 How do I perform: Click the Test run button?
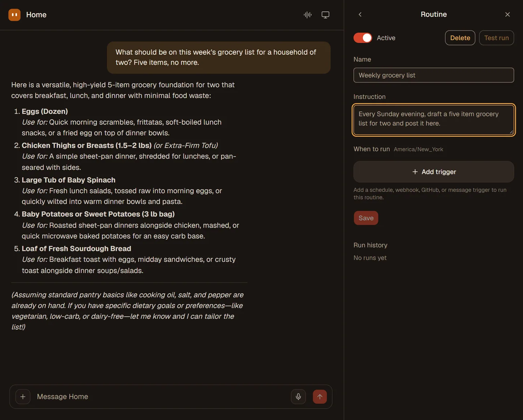pyautogui.click(x=496, y=38)
